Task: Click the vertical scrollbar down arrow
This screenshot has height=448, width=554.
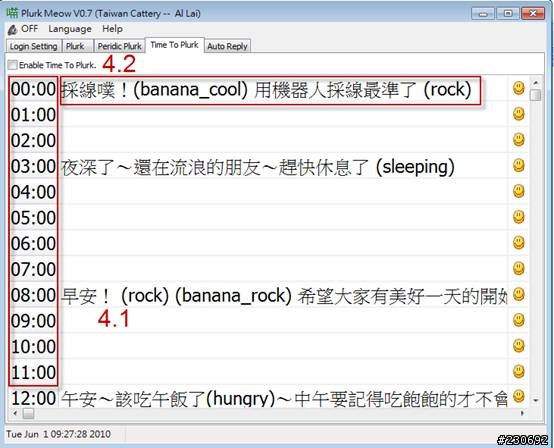Action: pyautogui.click(x=536, y=401)
